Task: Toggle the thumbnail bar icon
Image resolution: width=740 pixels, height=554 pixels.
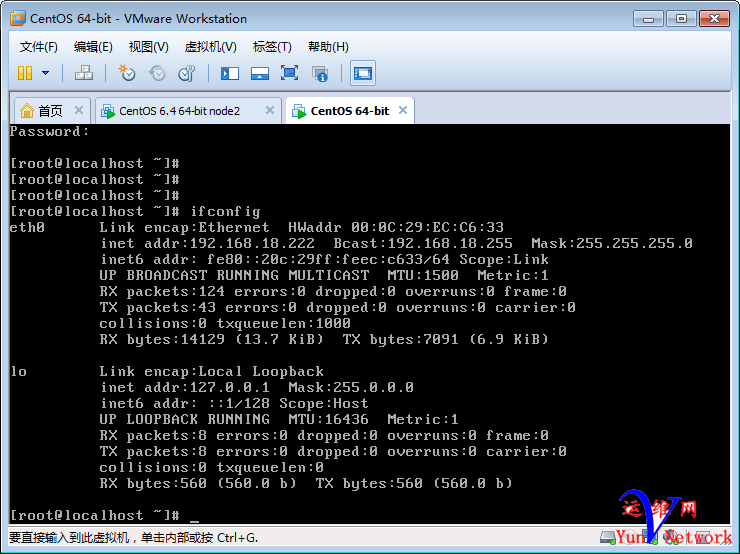Action: tap(260, 73)
